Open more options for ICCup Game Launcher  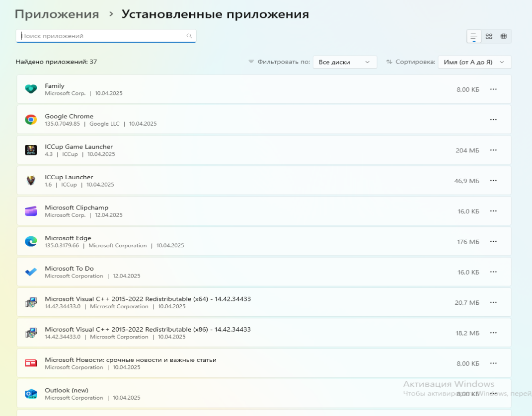(x=493, y=150)
